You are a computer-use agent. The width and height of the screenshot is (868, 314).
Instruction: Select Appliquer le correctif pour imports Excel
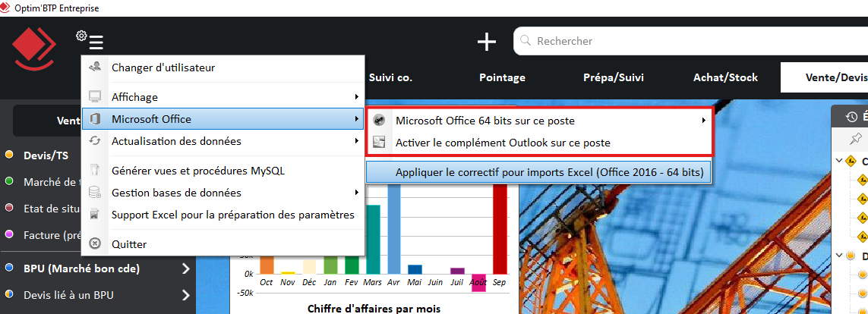(550, 173)
